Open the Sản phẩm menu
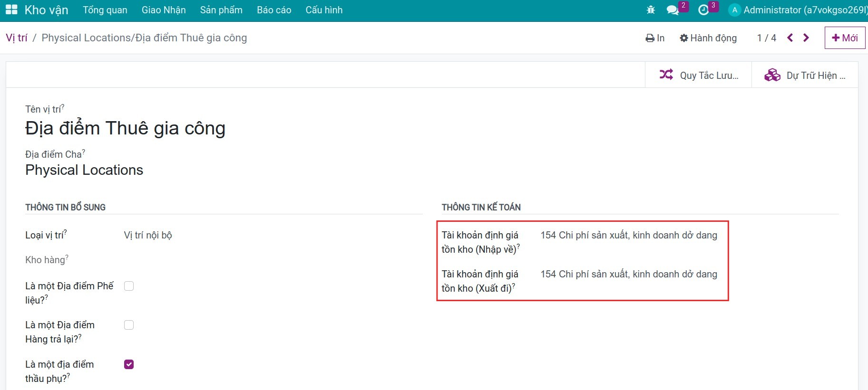Image resolution: width=868 pixels, height=390 pixels. pyautogui.click(x=221, y=10)
